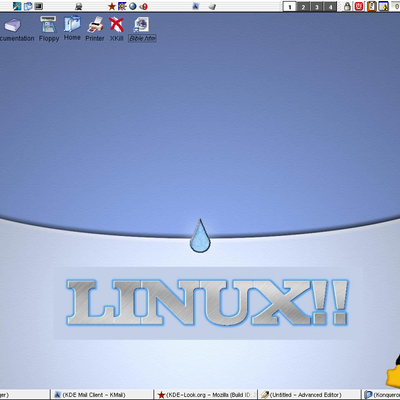
Task: Switch to KDE Mail Client - KMail taskbar entry
Action: pos(102,395)
